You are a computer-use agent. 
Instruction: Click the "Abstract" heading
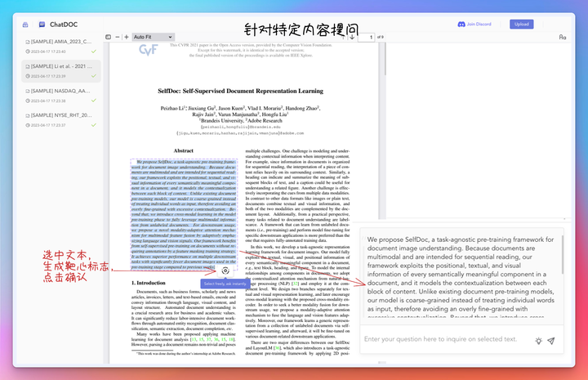pyautogui.click(x=184, y=151)
